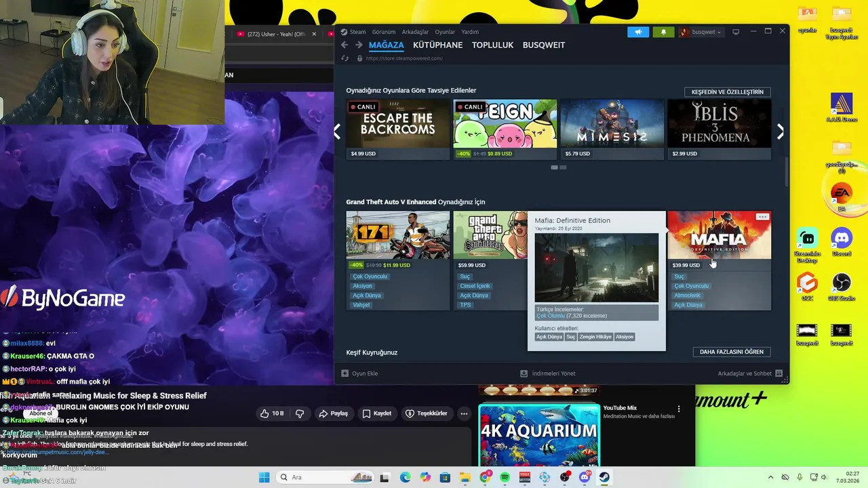This screenshot has height=488, width=868.
Task: Open Escape the Backrooms game card
Action: tap(398, 129)
